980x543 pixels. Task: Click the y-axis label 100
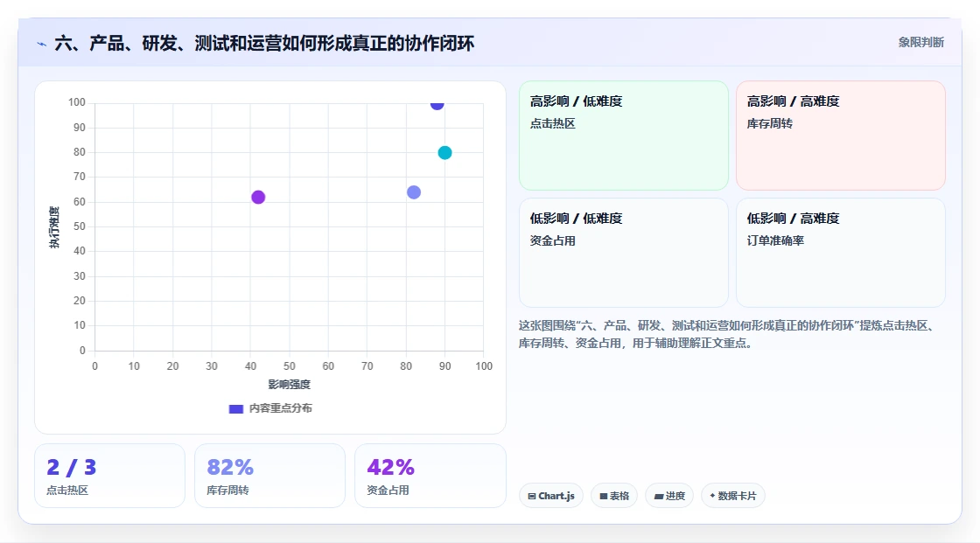coord(77,102)
